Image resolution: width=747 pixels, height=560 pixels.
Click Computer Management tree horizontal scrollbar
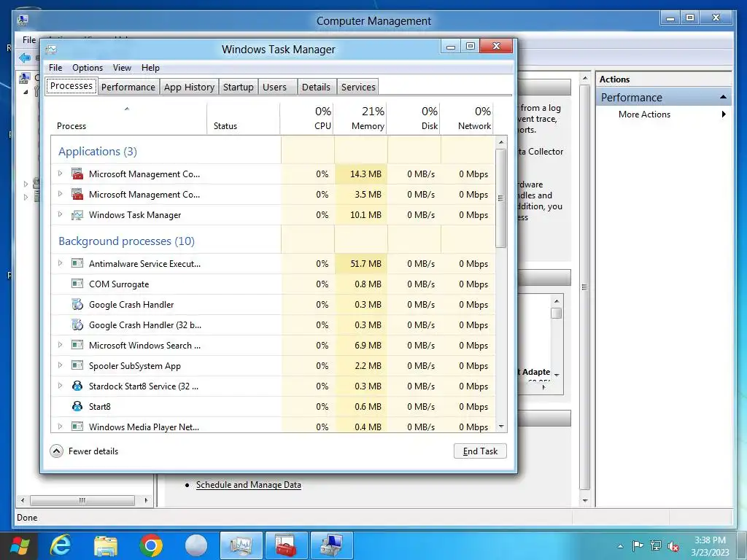(82, 500)
